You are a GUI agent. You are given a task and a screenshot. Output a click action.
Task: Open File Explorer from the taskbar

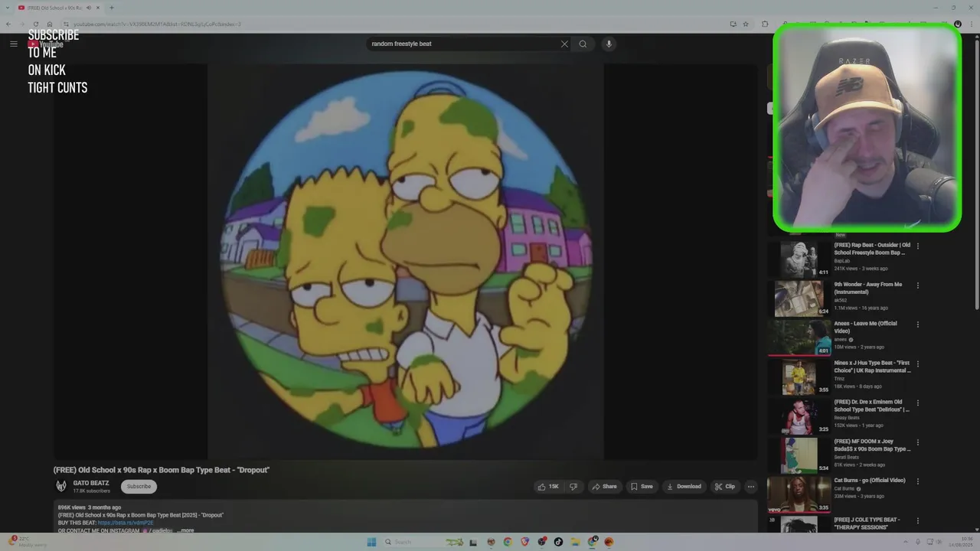pyautogui.click(x=576, y=542)
